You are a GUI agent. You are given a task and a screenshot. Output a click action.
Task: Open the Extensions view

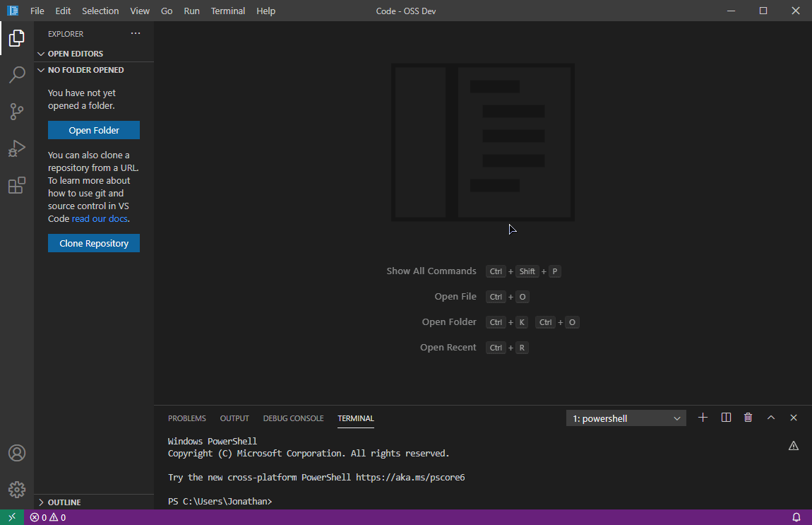pyautogui.click(x=17, y=185)
